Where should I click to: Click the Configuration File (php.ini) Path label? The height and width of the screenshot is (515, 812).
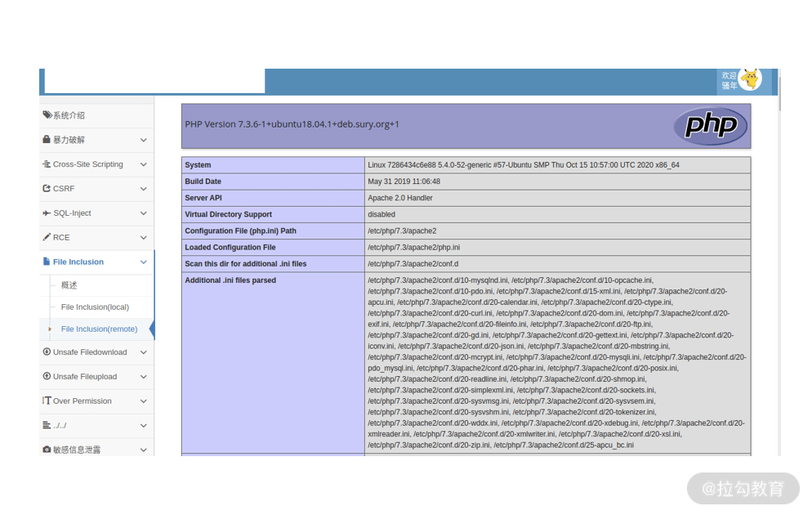[240, 231]
